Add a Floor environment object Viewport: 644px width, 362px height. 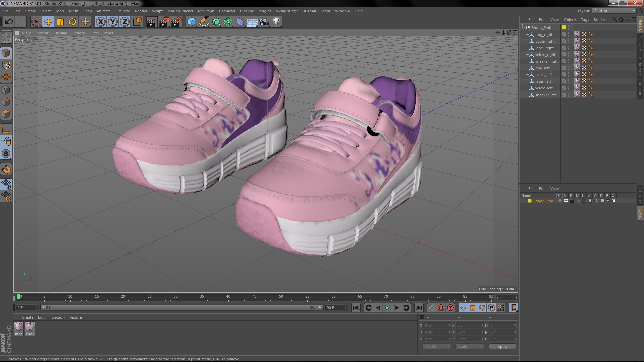pos(252,22)
